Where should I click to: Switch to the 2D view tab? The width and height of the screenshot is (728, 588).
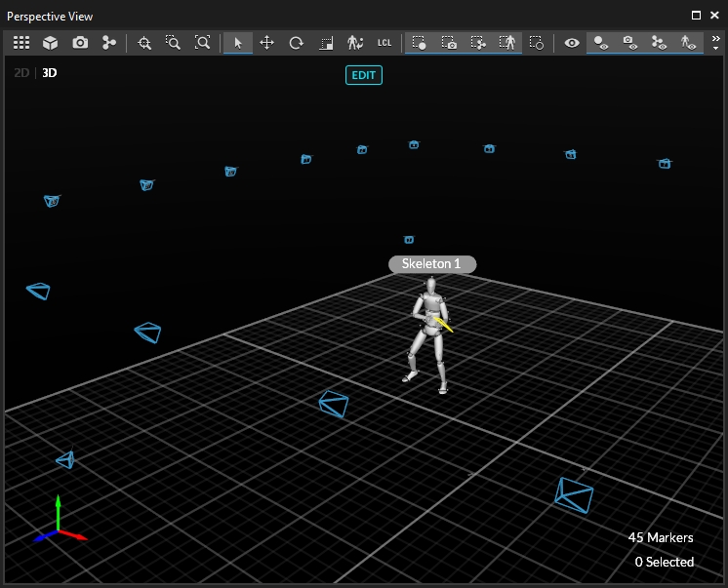[21, 72]
